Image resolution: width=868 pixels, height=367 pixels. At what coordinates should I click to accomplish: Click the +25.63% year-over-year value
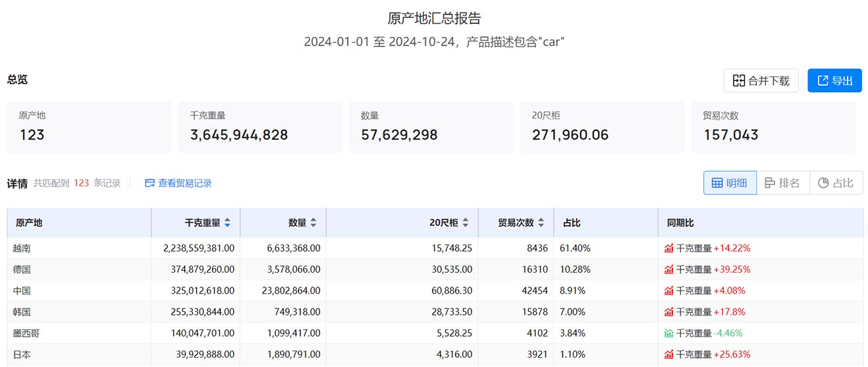[x=732, y=354]
